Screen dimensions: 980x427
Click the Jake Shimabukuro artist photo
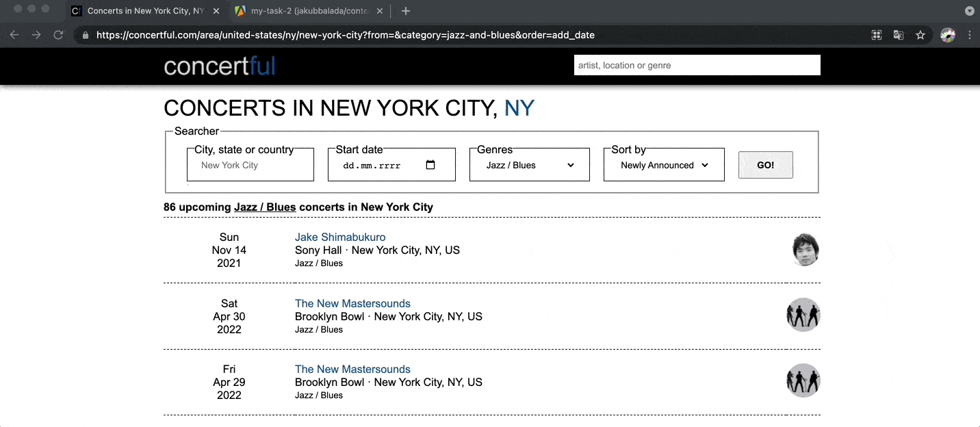[805, 249]
